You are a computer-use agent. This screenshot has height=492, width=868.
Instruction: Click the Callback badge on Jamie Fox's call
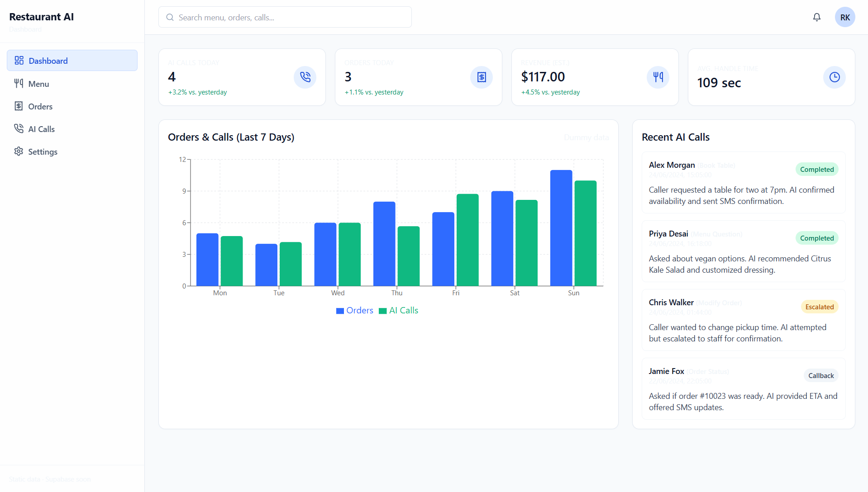point(820,375)
